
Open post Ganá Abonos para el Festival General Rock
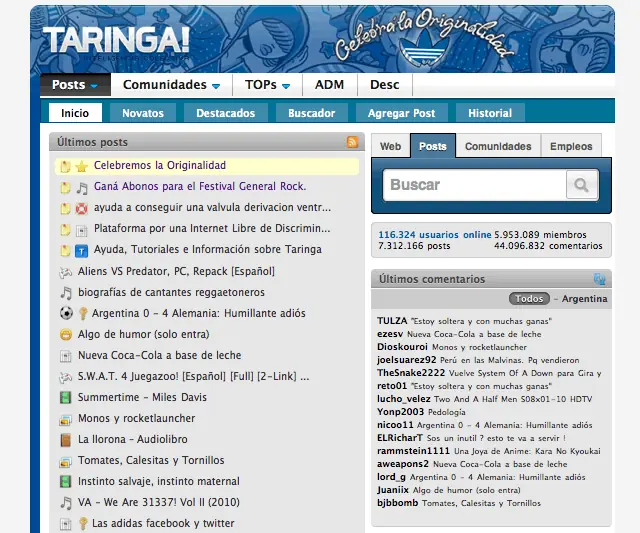[200, 187]
